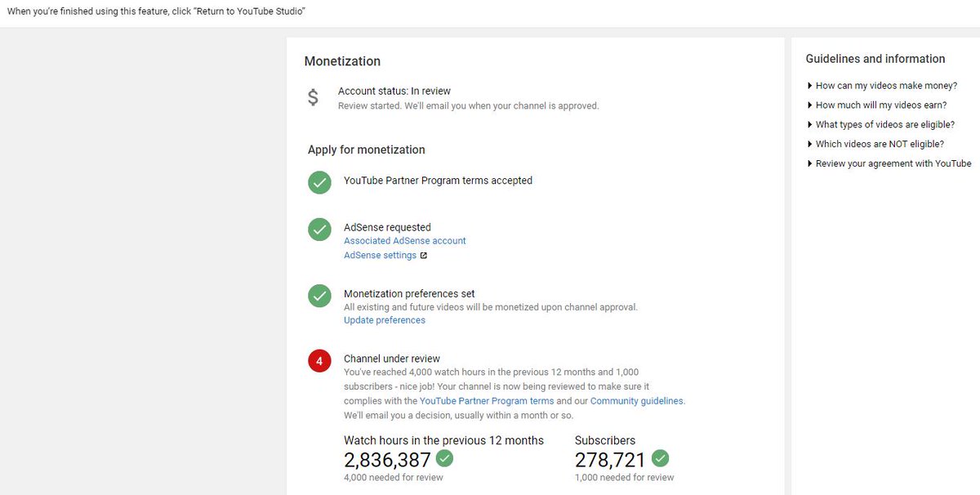Image resolution: width=980 pixels, height=495 pixels.
Task: Open YouTube Partner Program terms link
Action: [x=487, y=401]
